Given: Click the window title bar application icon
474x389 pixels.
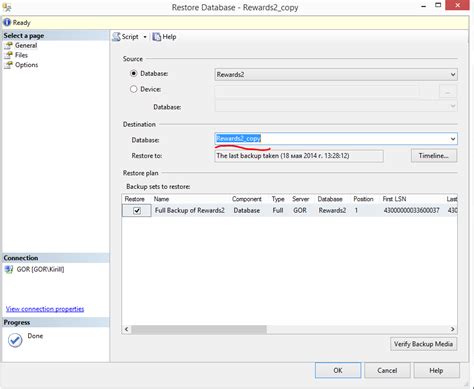Looking at the screenshot, I should coord(7,7).
